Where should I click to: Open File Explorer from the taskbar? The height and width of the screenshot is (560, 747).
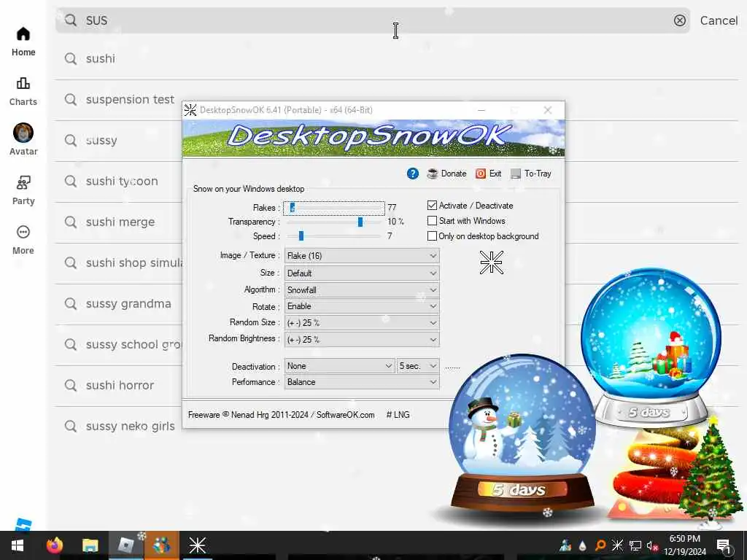[x=90, y=545]
